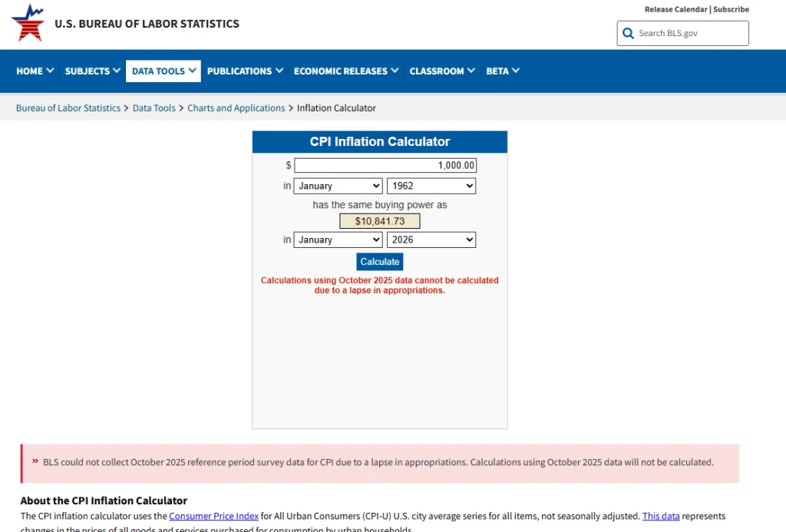Click the BLS star logo
This screenshot has height=532, width=786.
point(28,22)
